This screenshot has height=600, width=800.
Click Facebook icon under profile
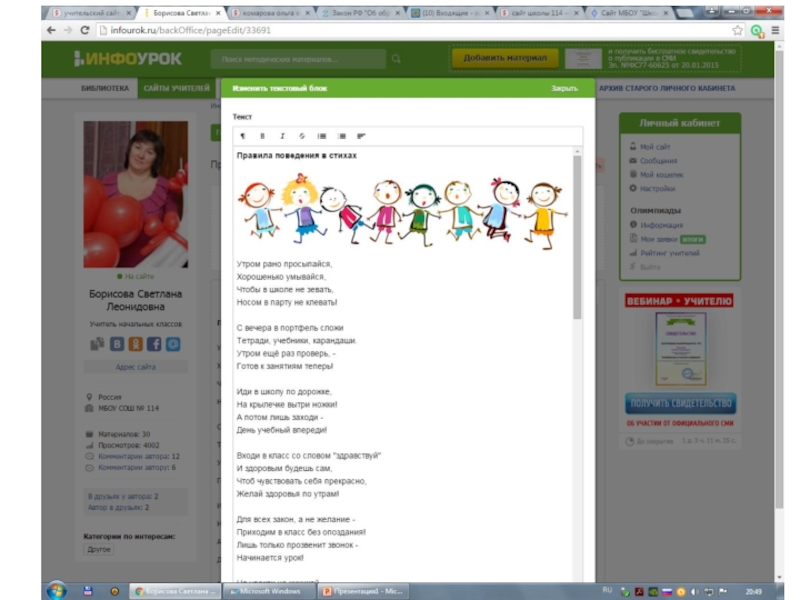(x=154, y=343)
